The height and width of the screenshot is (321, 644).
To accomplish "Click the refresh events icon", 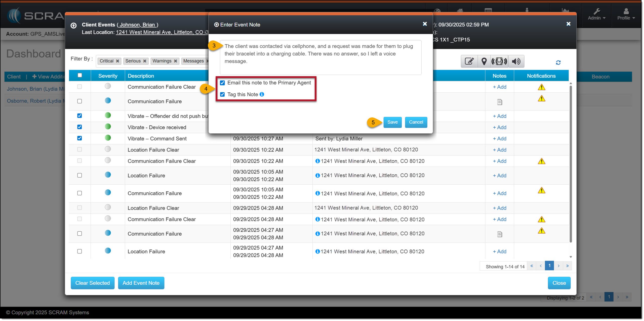I will pyautogui.click(x=558, y=63).
